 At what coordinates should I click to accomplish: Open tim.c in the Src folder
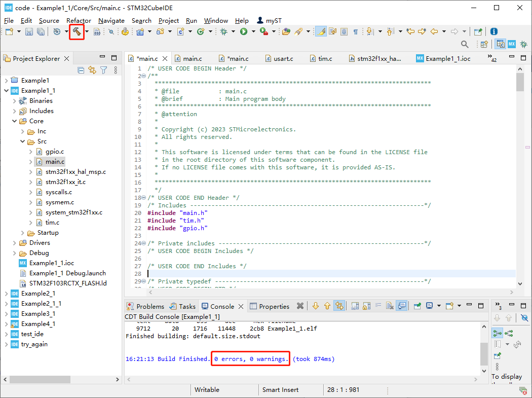pos(52,223)
